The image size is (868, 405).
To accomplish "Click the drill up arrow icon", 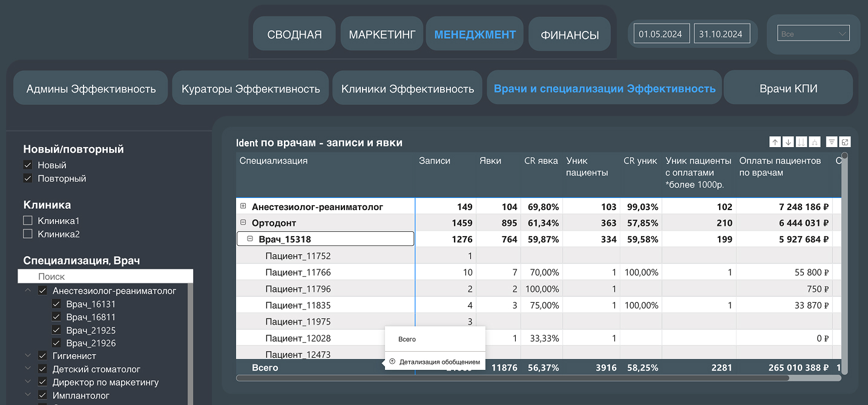I will coord(775,142).
